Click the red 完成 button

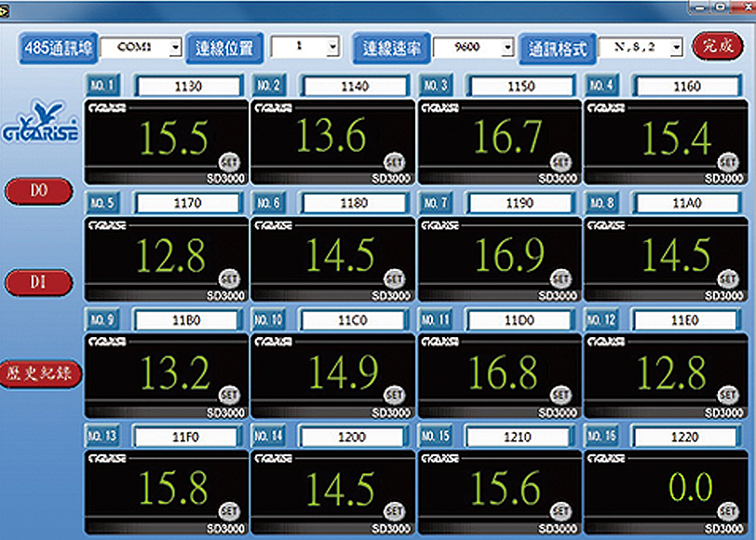[718, 47]
